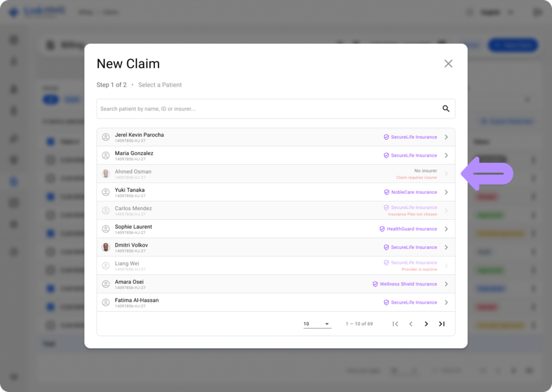Click '1 – 10 of 69' pagination text

(359, 324)
